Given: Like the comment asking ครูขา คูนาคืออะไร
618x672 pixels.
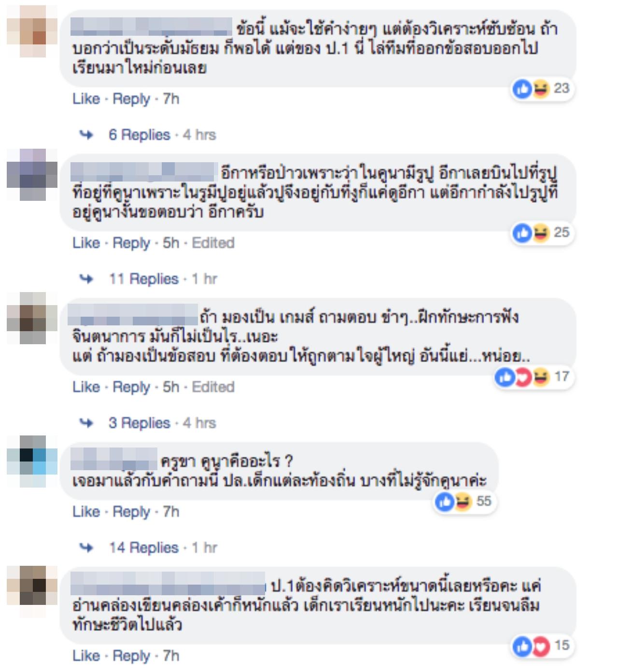Looking at the screenshot, I should pos(86,512).
